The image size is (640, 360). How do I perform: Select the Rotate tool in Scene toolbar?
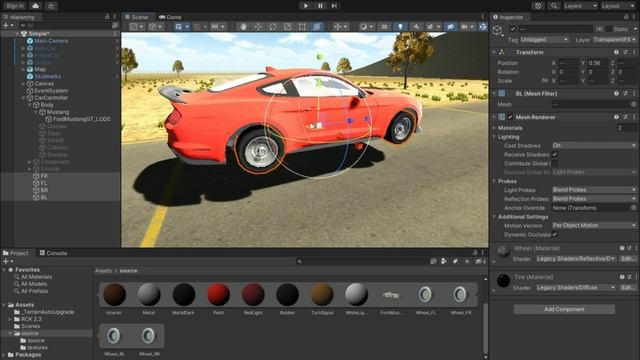pyautogui.click(x=273, y=27)
